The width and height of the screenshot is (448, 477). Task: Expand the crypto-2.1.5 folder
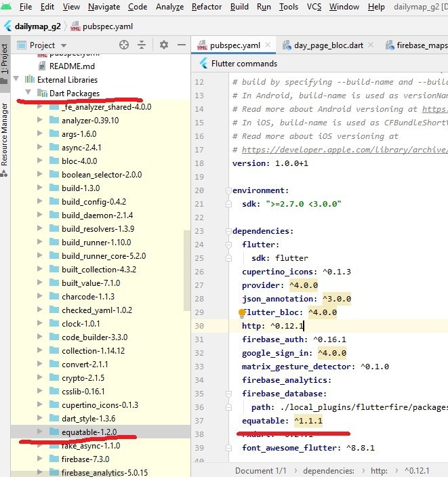[x=39, y=377]
